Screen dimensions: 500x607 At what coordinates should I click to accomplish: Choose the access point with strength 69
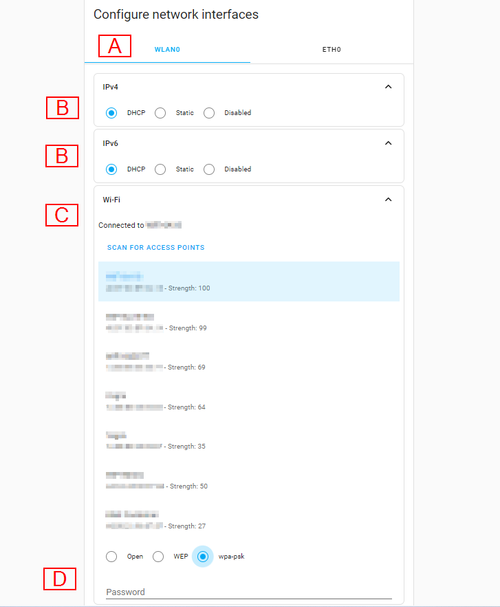point(249,362)
